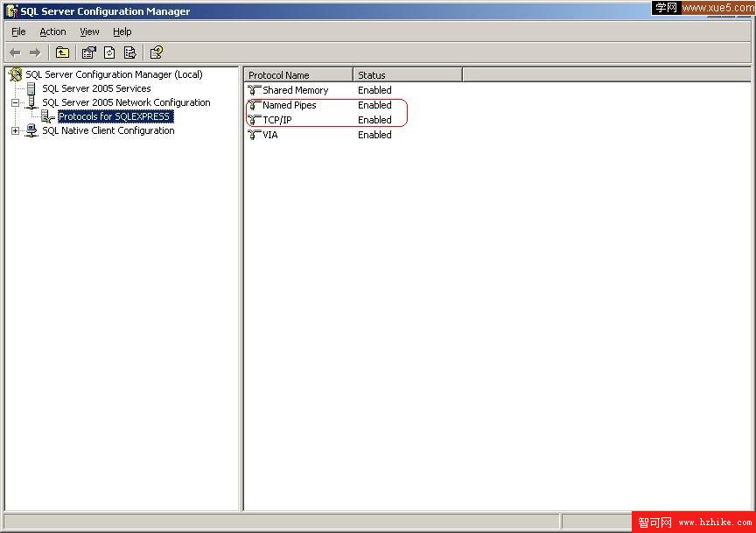Collapse SQL Server 2005 Network Configuration node
Screen dimensions: 756x533
(x=16, y=102)
